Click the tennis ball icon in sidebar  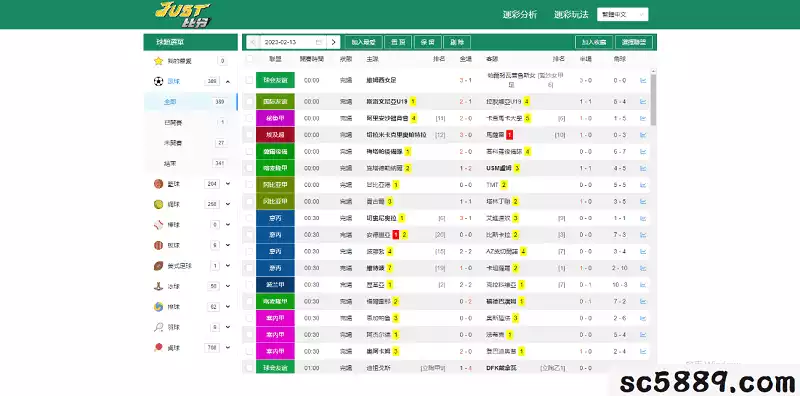tap(158, 204)
